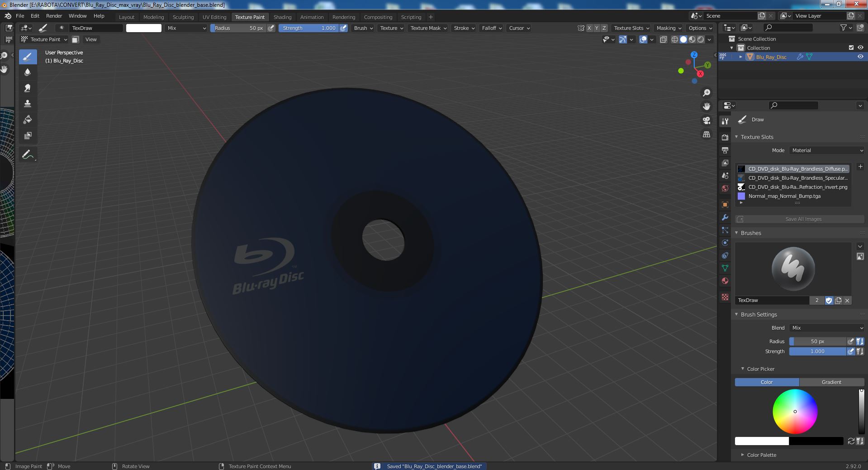868x470 pixels.
Task: Click the viewport pan hand icon
Action: tap(707, 106)
